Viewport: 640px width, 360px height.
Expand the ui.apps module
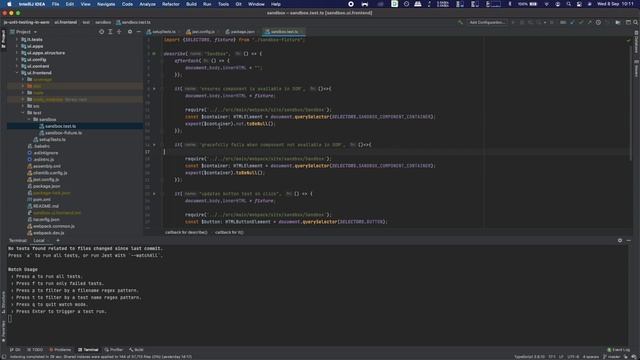pyautogui.click(x=17, y=46)
